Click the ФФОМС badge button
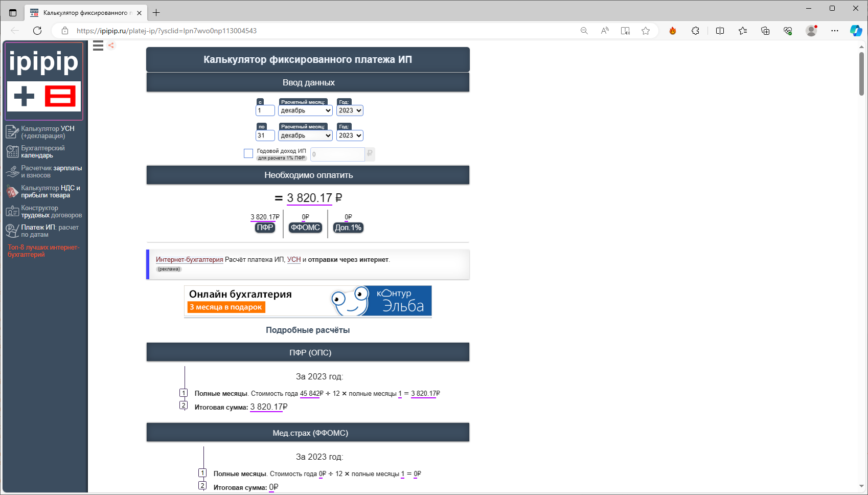Image resolution: width=868 pixels, height=495 pixels. [305, 228]
